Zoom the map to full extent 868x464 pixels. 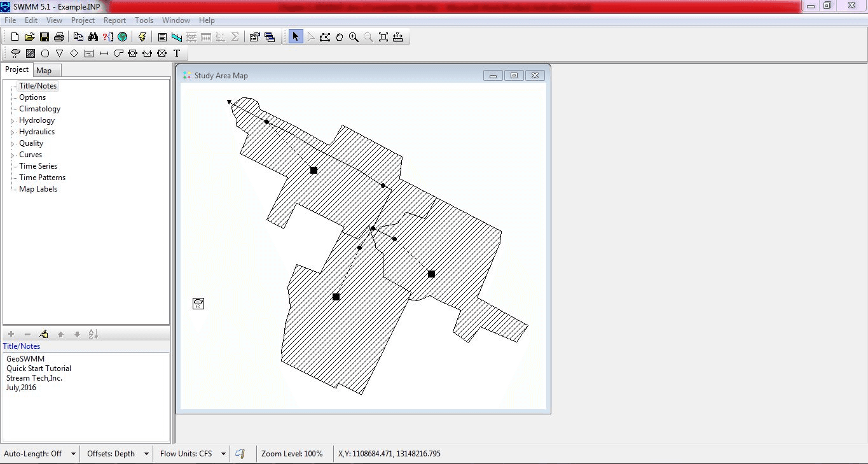(x=382, y=36)
